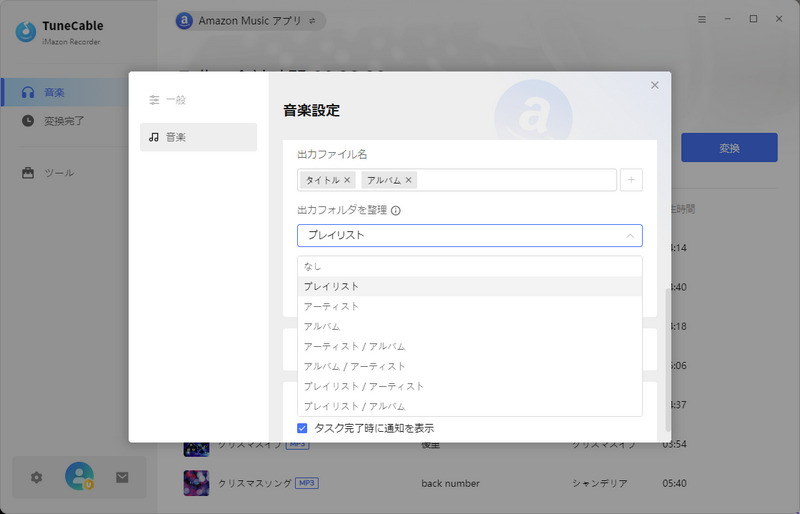
Task: Click the blue 変換 convert button
Action: (x=729, y=148)
